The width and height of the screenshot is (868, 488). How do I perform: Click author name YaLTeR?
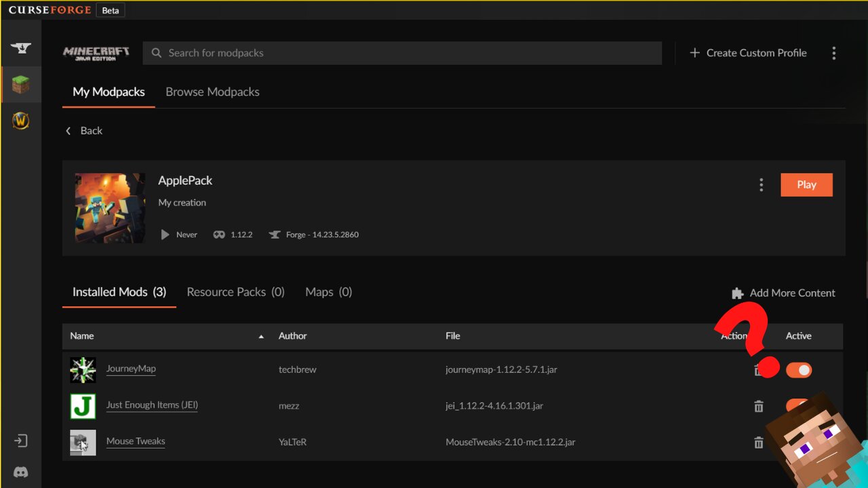[292, 442]
